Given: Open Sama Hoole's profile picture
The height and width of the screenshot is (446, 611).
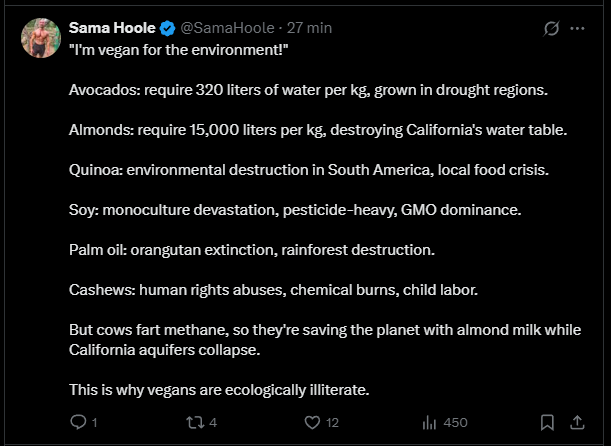Looking at the screenshot, I should (x=41, y=37).
